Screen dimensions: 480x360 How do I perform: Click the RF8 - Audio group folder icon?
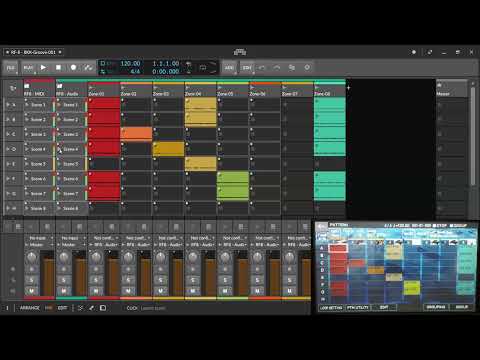pyautogui.click(x=59, y=86)
